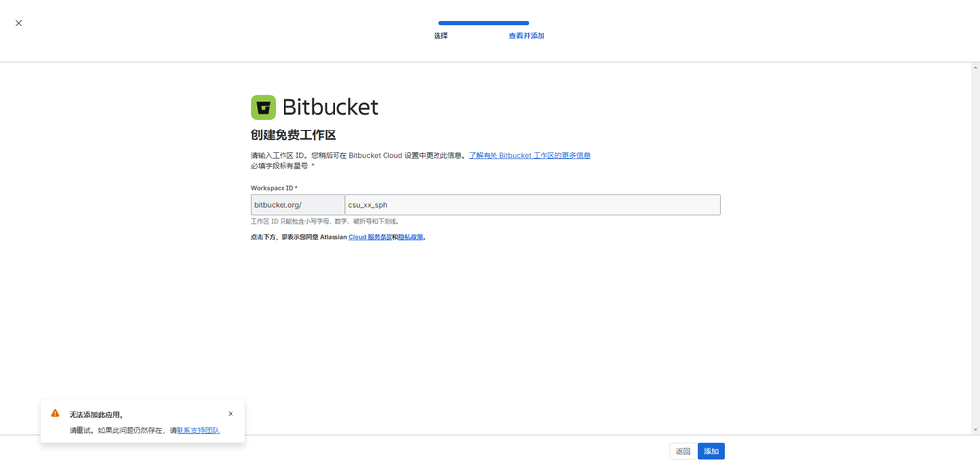Click the 返回 back button

click(683, 451)
